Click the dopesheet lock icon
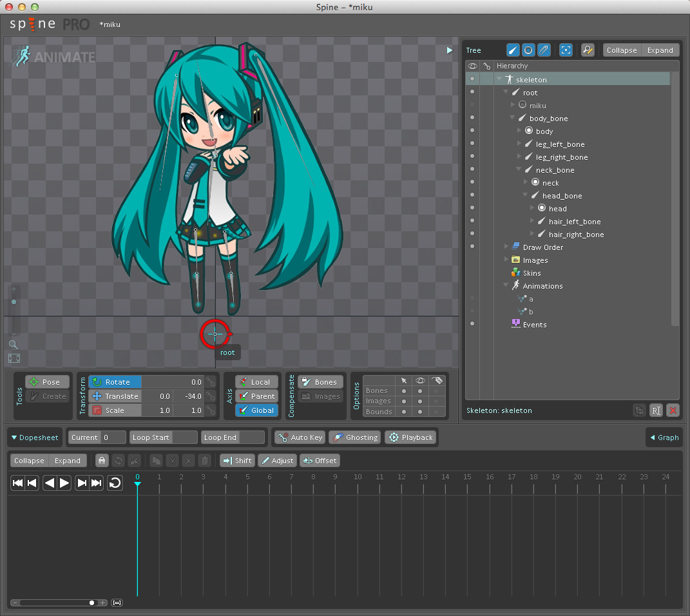 [102, 461]
